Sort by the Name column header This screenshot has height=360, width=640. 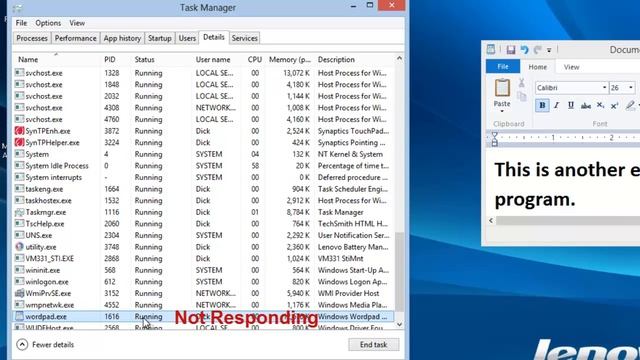tap(56, 60)
